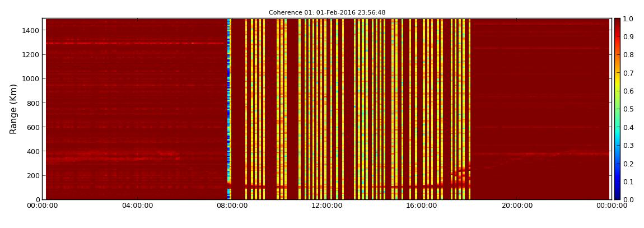
Task: Click the blue low-coherence column near 08:00:00
Action: pyautogui.click(x=229, y=109)
